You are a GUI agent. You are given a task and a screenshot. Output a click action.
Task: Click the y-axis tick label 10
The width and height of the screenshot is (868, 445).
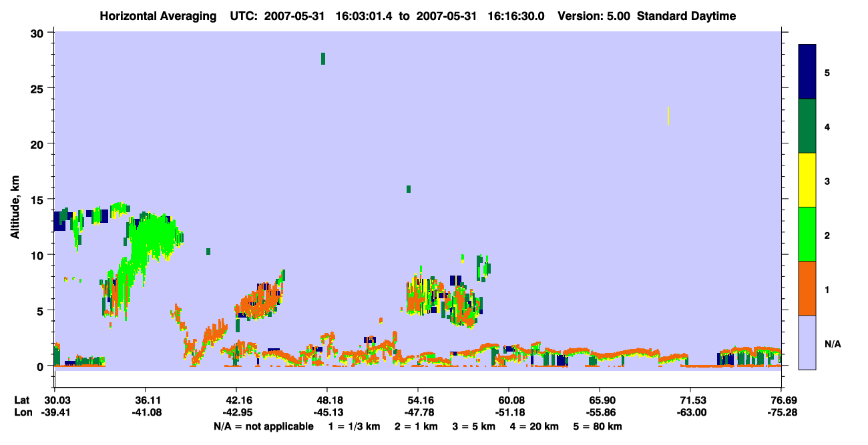pos(39,255)
